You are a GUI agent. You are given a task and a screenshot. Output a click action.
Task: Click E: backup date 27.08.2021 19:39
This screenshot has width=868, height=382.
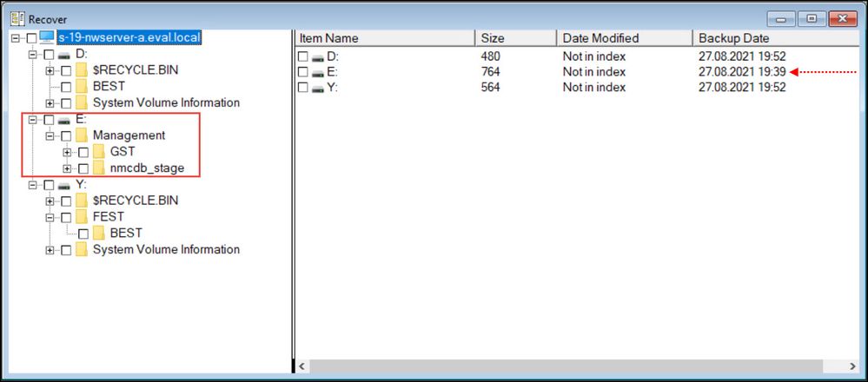(742, 72)
